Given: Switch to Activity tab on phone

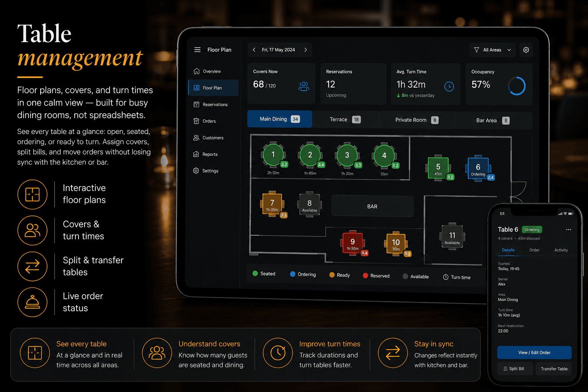Looking at the screenshot, I should coord(561,250).
